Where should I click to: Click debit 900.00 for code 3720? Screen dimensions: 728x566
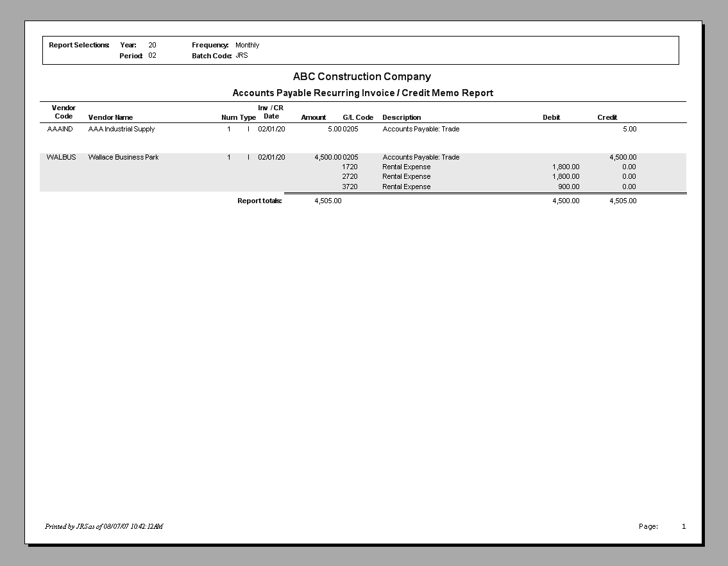point(569,187)
